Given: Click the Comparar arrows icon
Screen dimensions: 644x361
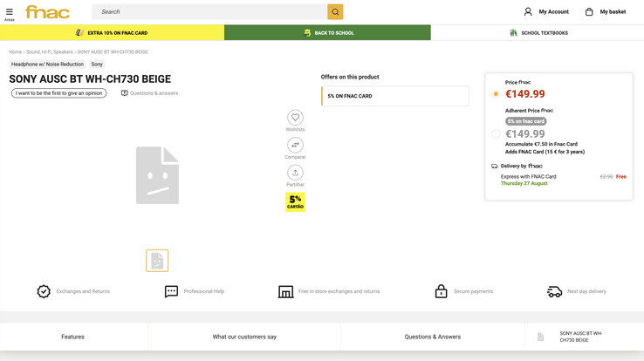Looking at the screenshot, I should [x=295, y=146].
